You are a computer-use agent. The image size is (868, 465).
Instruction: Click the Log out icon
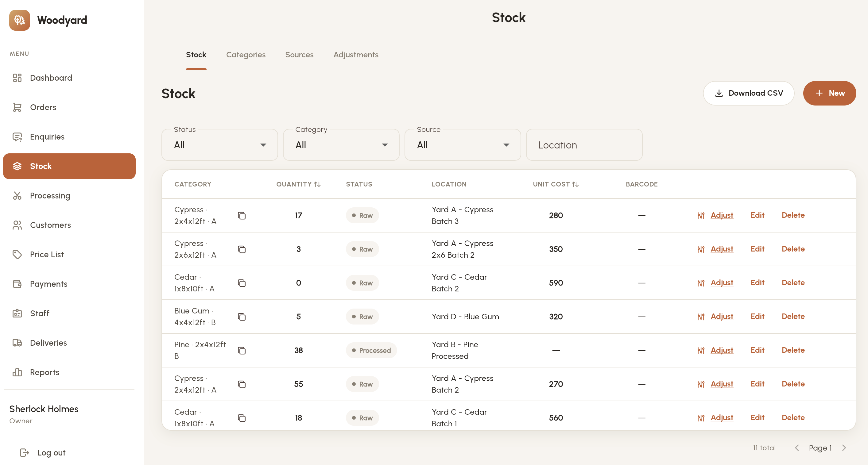[x=24, y=452]
